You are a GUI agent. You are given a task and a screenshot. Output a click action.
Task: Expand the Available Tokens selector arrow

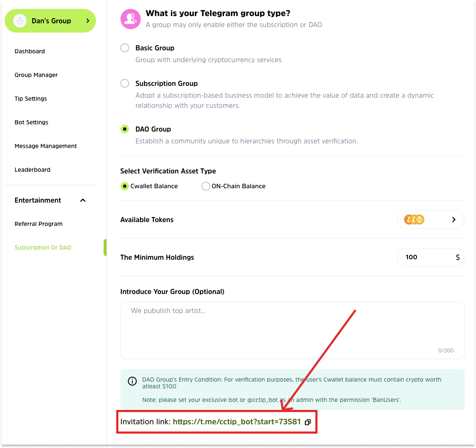(x=454, y=220)
